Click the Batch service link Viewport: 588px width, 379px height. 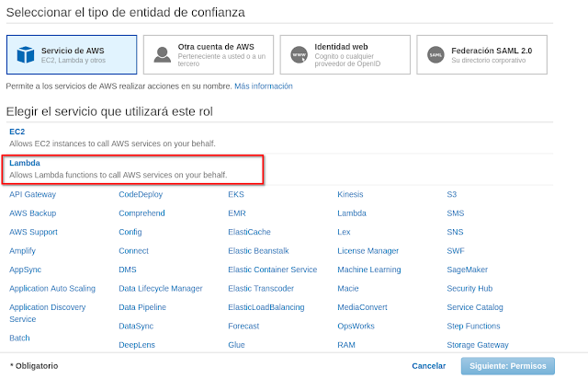click(x=19, y=338)
